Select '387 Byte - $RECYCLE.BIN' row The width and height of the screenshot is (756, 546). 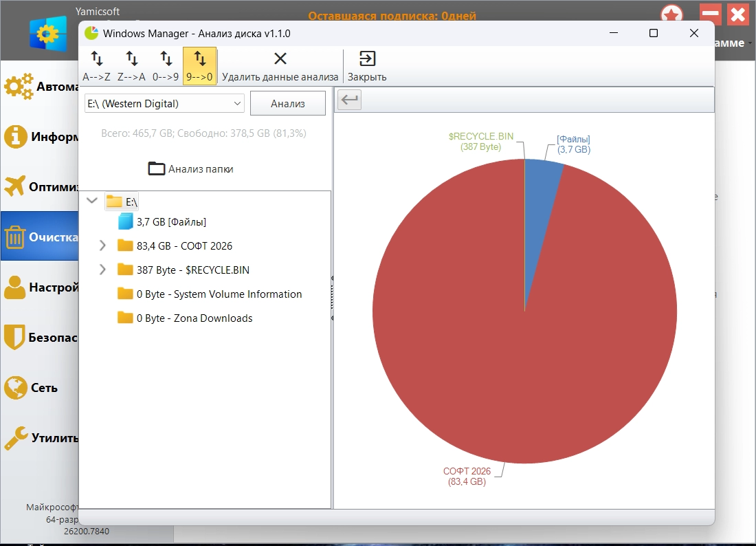184,270
